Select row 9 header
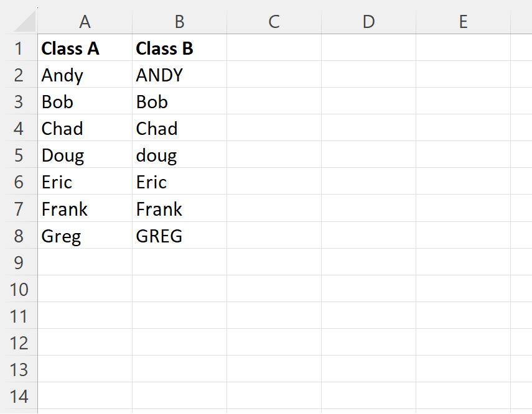The image size is (532, 414). pos(19,262)
